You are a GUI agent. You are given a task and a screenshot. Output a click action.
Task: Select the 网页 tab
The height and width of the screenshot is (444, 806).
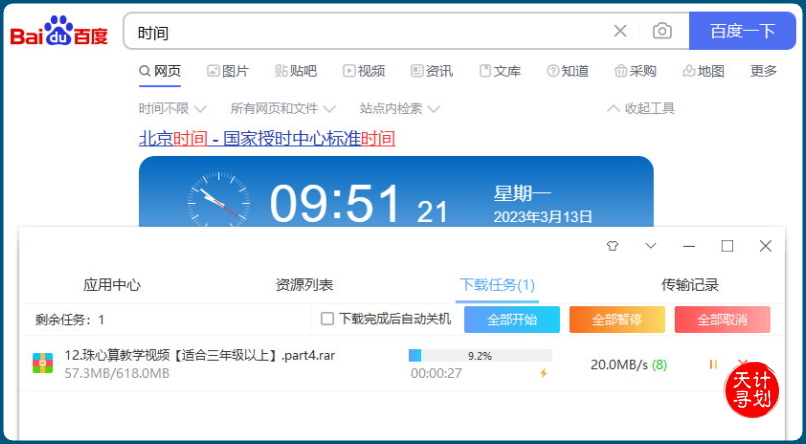pyautogui.click(x=160, y=71)
